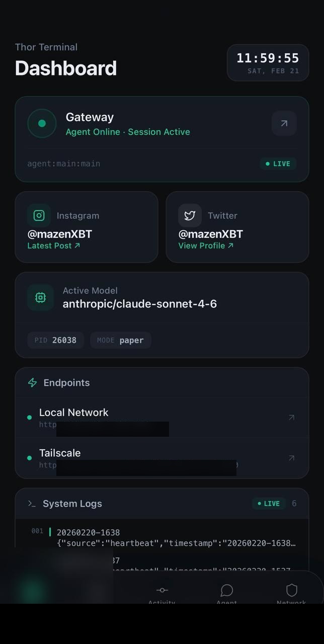Click the terminal prompt icon in System Logs
Image resolution: width=324 pixels, height=644 pixels.
[31, 503]
